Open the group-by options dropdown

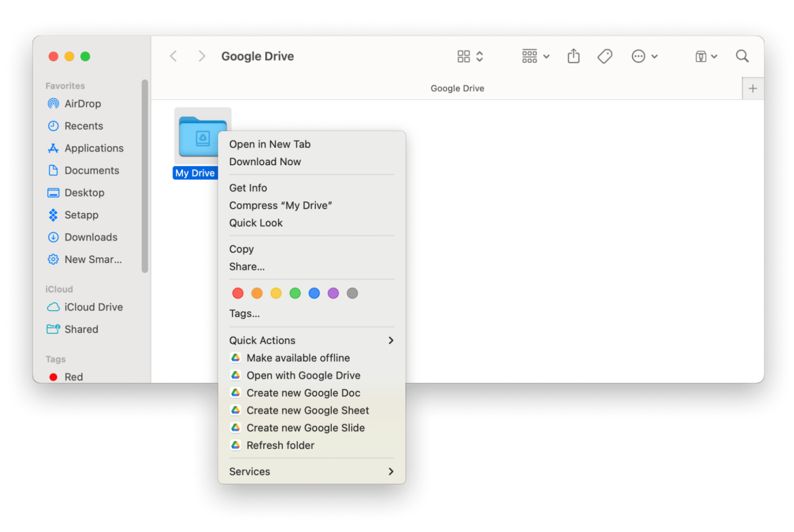point(535,56)
